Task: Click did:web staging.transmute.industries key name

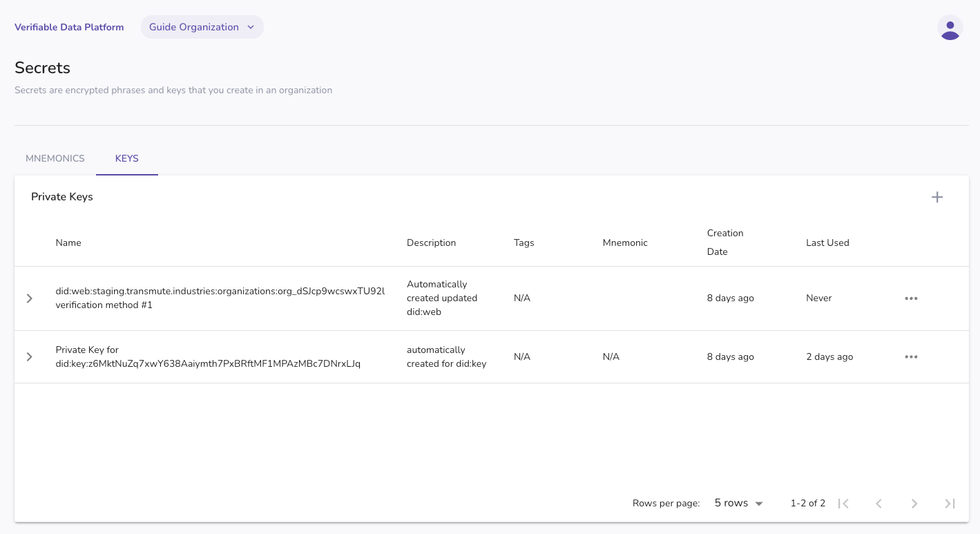Action: click(220, 298)
